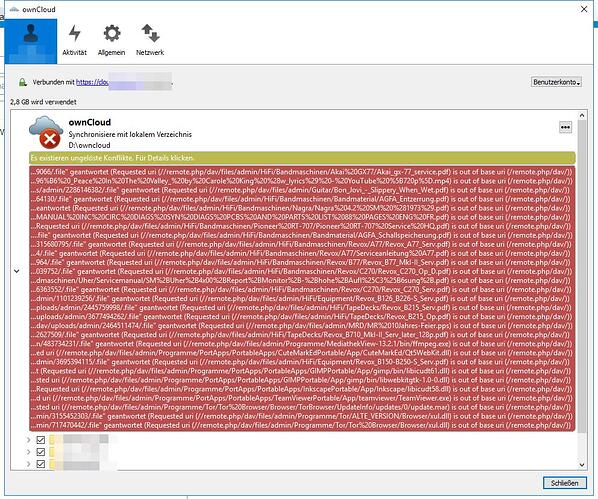Click the scrollbar down arrow

[582, 465]
